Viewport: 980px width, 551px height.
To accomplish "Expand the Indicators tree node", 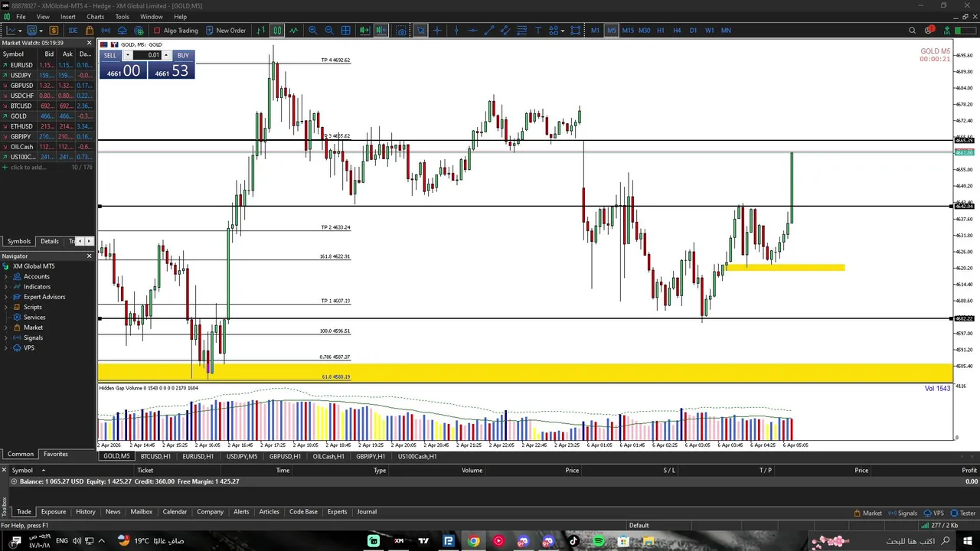I will coord(6,287).
